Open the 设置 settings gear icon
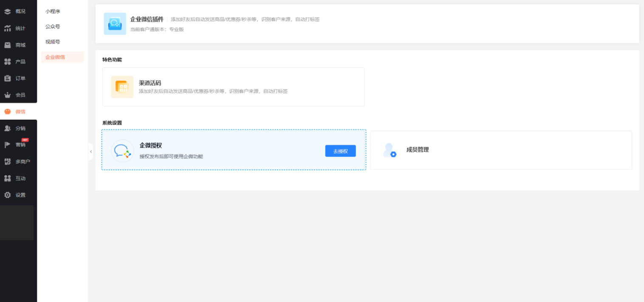Image resolution: width=644 pixels, height=302 pixels. (x=8, y=195)
